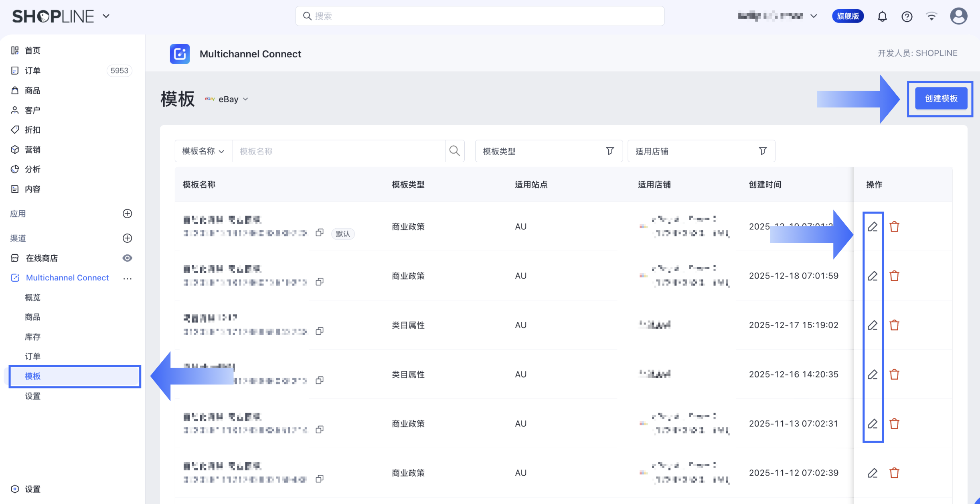Click the user profile avatar icon

click(x=958, y=16)
